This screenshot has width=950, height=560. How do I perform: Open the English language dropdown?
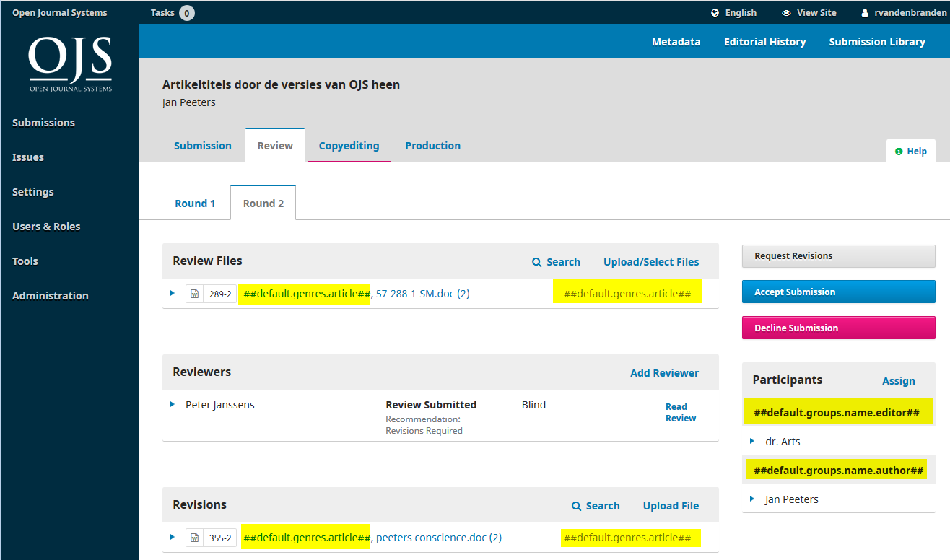(x=733, y=13)
